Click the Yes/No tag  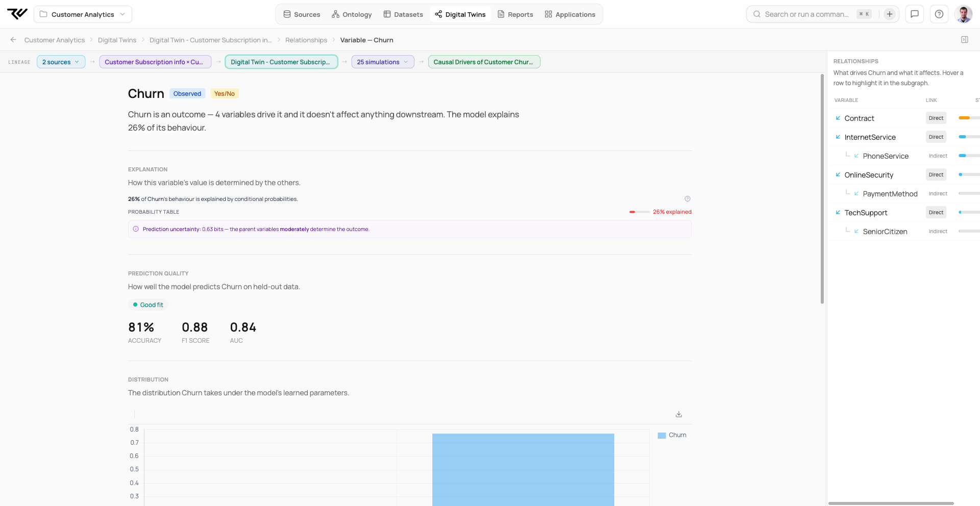click(225, 93)
